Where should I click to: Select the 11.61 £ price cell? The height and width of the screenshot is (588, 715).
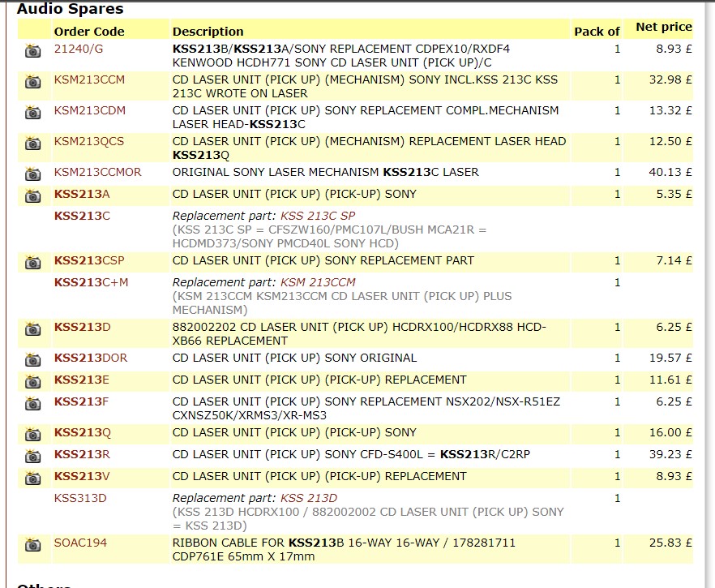[670, 380]
